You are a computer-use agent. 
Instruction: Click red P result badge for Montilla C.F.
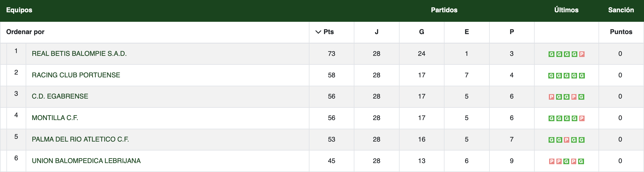pyautogui.click(x=582, y=118)
